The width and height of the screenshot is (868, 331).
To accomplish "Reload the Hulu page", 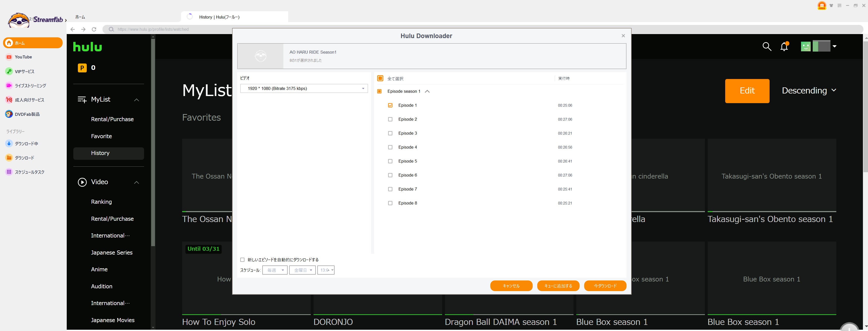I will (x=94, y=29).
